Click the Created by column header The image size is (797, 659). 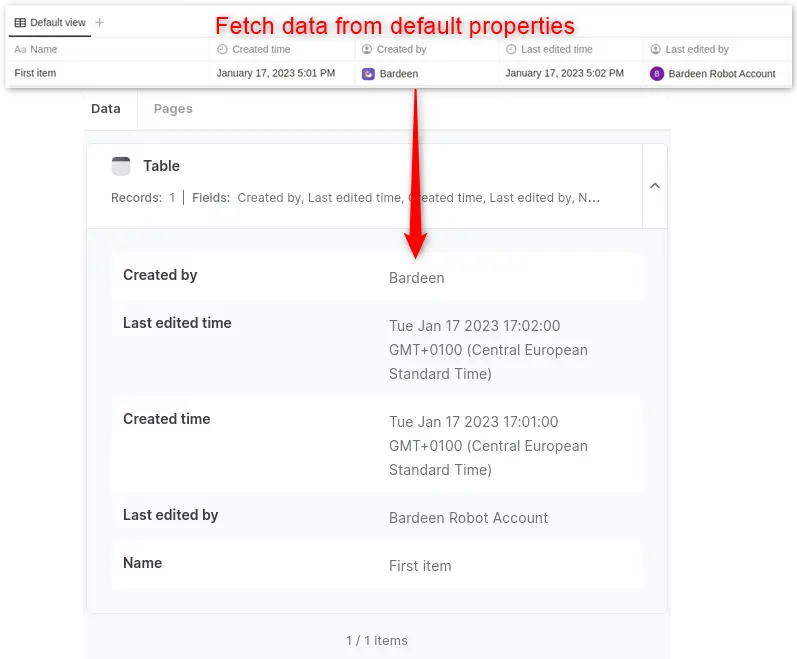(401, 49)
